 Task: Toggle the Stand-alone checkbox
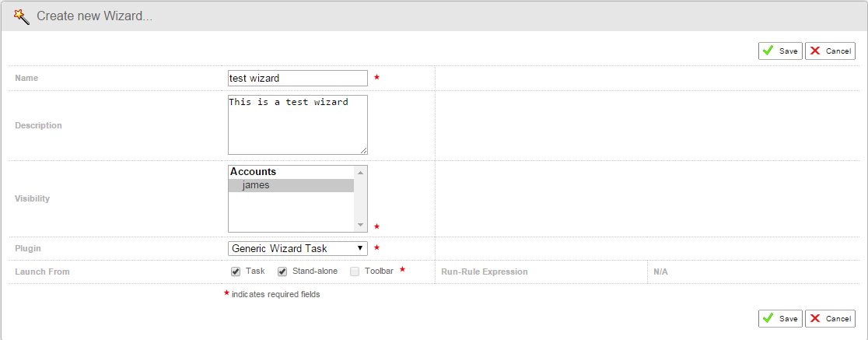(282, 272)
